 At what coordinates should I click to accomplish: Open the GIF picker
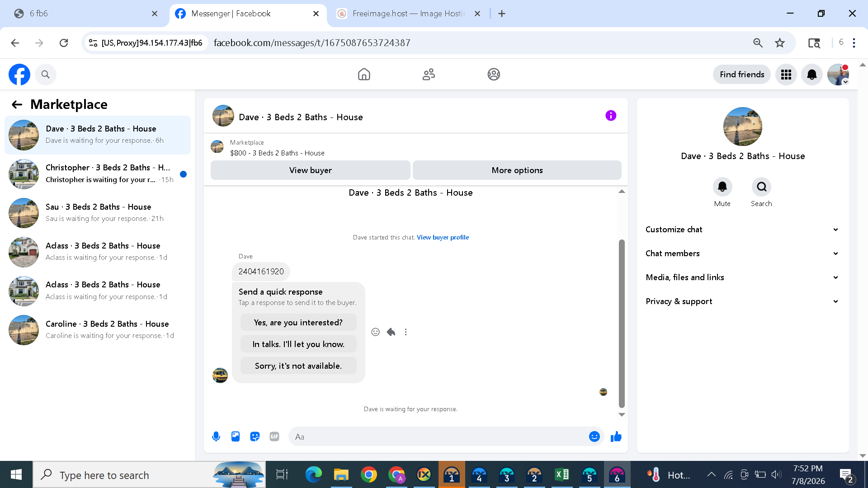click(274, 436)
